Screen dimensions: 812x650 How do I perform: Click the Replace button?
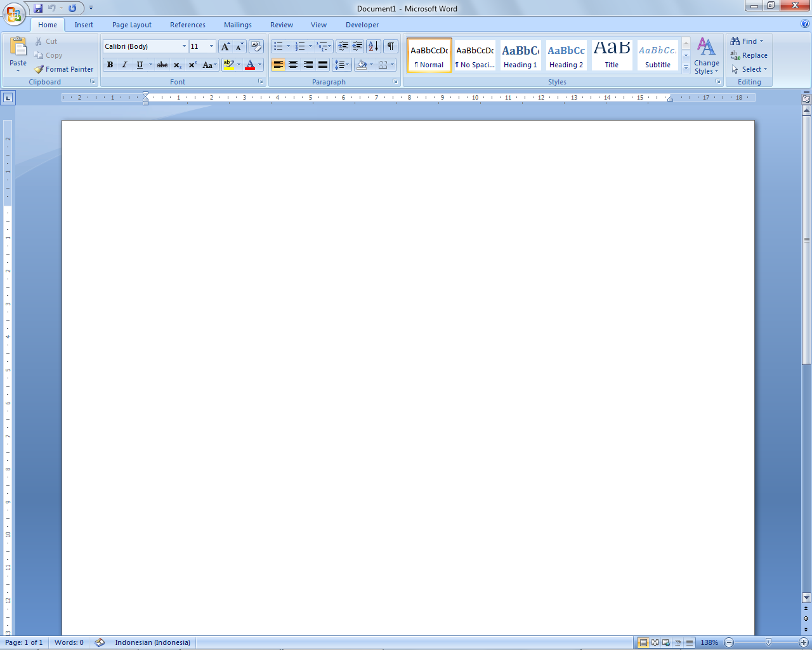[749, 55]
